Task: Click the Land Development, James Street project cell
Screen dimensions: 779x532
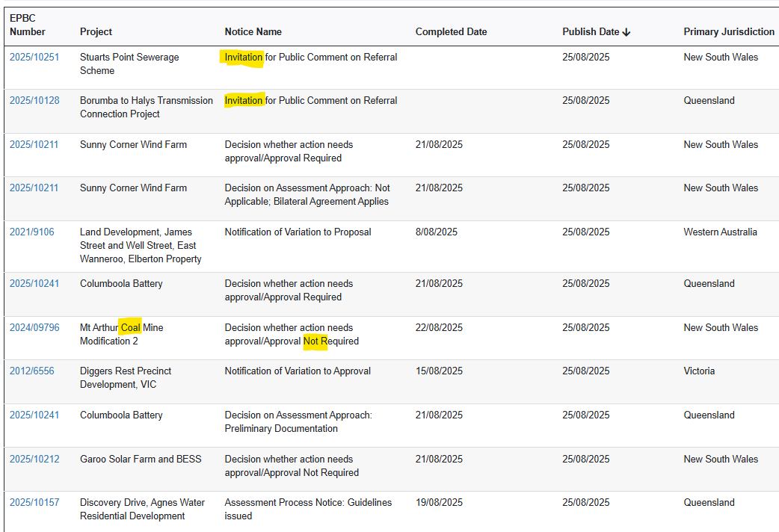Action: click(x=141, y=245)
